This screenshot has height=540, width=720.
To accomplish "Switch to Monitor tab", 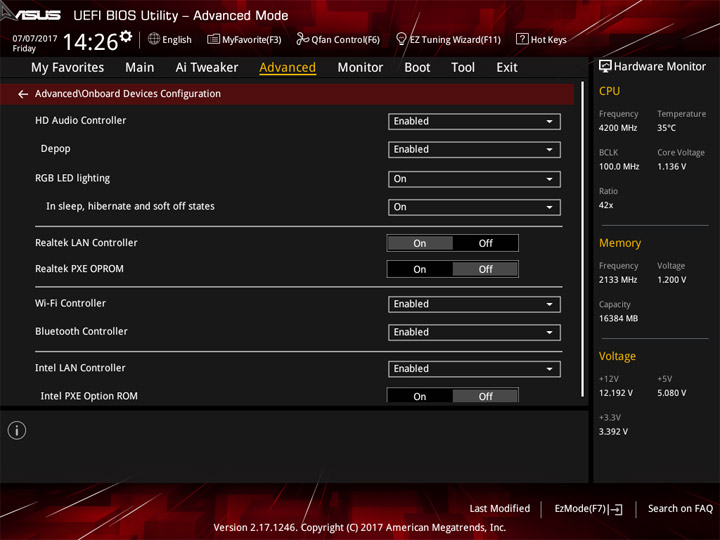I will (360, 68).
